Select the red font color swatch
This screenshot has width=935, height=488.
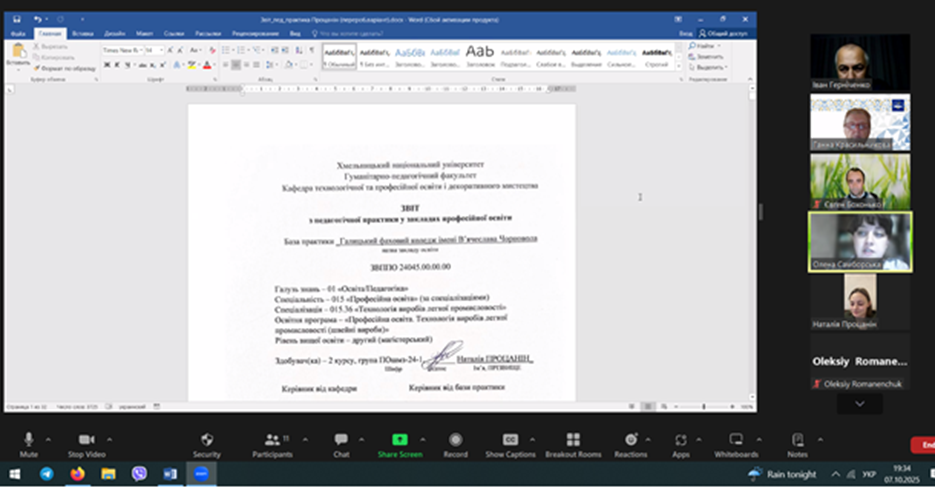[208, 65]
